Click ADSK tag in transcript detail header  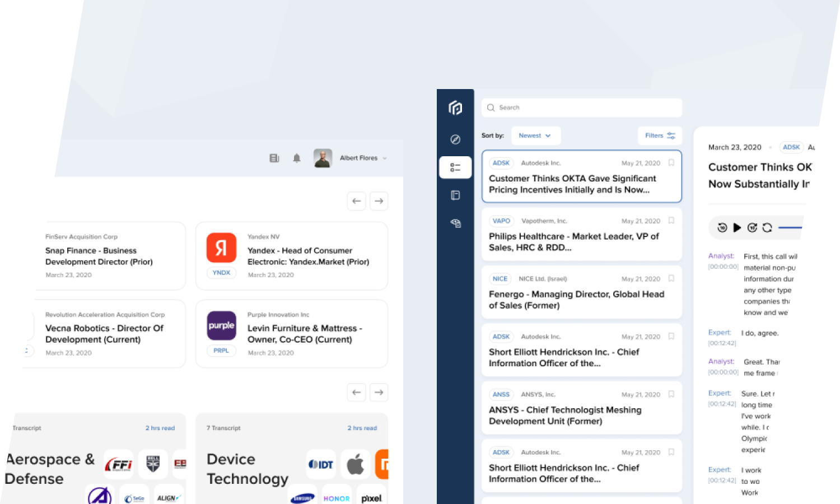pyautogui.click(x=791, y=147)
